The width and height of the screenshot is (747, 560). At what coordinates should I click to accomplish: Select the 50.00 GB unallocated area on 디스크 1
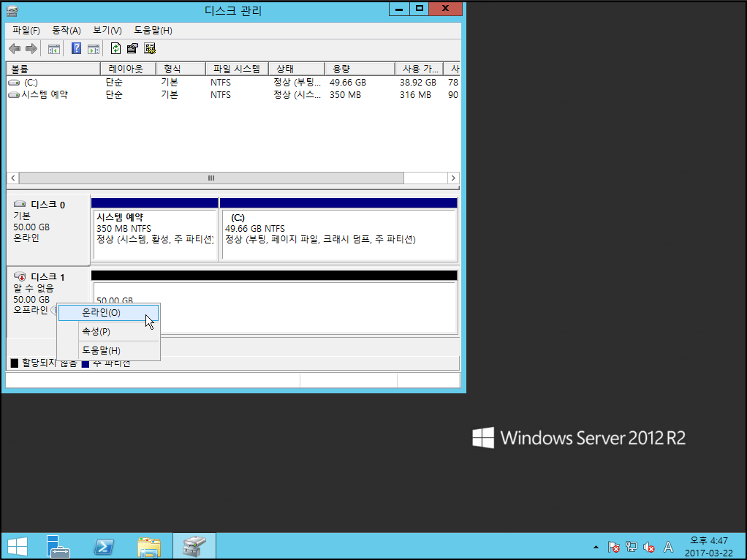coord(276,307)
